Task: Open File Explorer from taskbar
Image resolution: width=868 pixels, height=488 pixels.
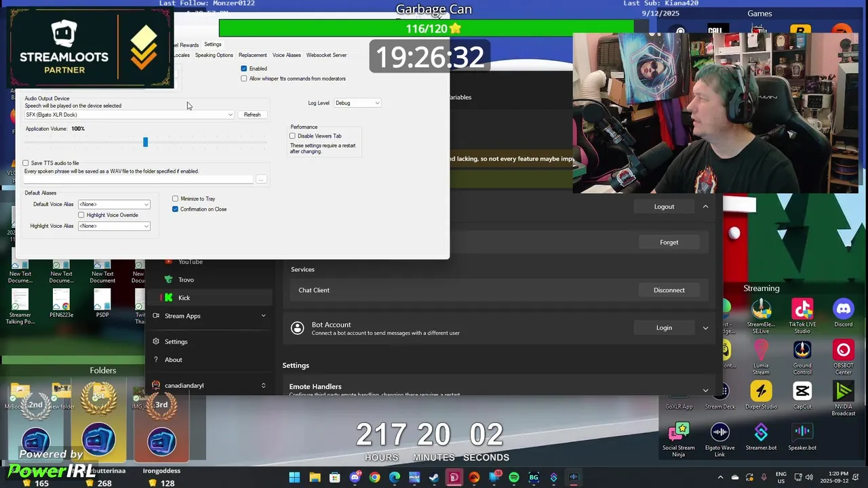Action: point(315,477)
